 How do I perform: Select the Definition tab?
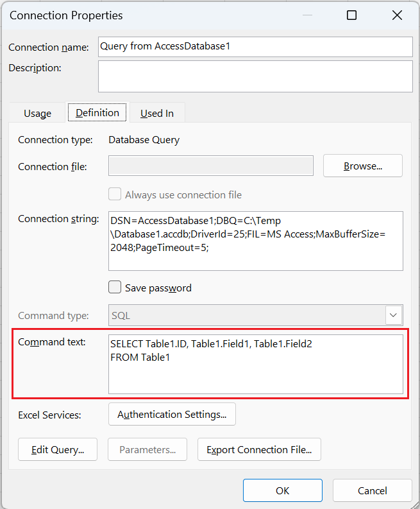coord(97,112)
